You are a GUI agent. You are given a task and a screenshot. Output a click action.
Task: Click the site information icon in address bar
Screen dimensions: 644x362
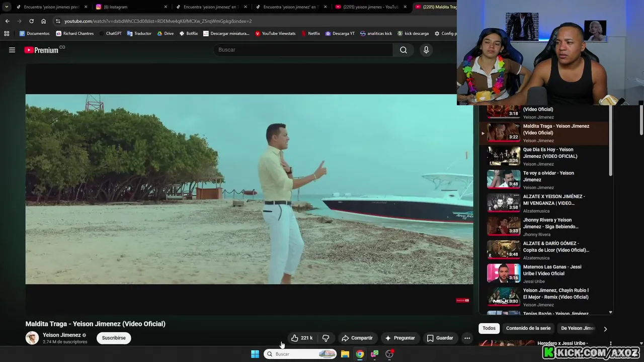(x=58, y=21)
